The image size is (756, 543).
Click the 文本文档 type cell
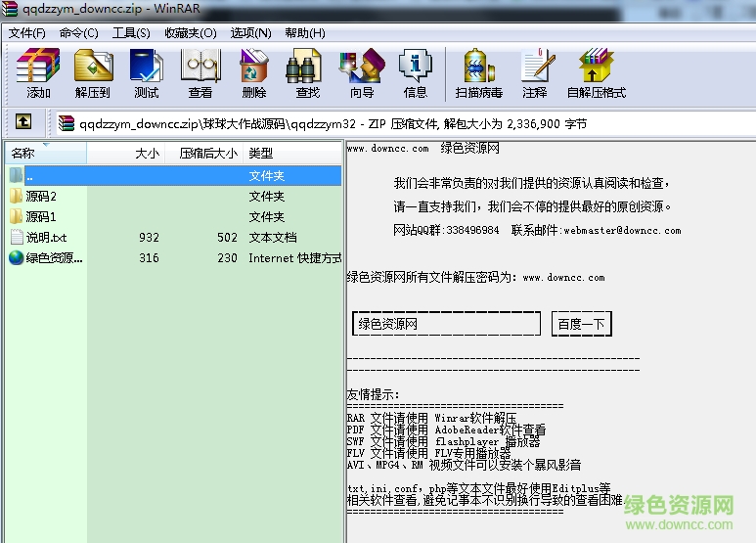[x=273, y=238]
